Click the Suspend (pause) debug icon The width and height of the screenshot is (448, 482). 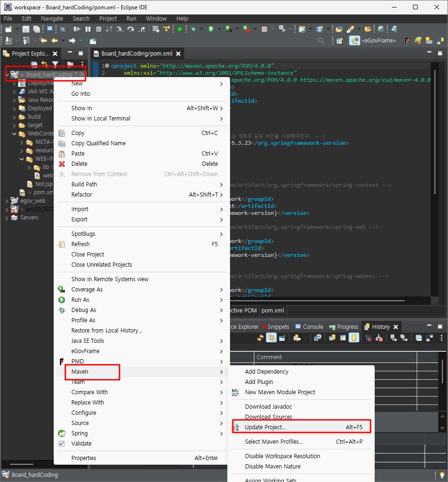(88, 29)
